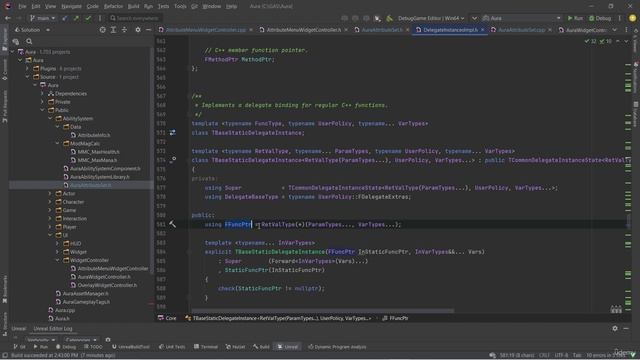Click the collapse all icon in Solution panel
Screen dimensions: 640x360
pos(124,30)
